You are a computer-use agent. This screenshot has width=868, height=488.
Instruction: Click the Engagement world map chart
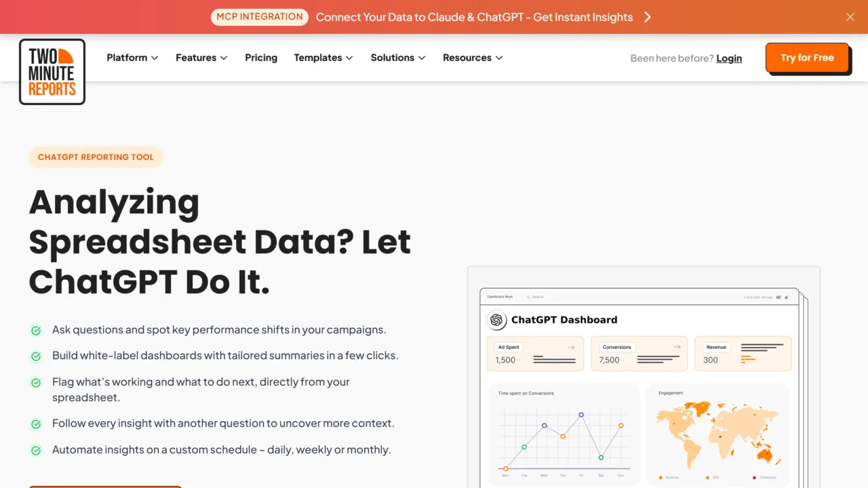(718, 435)
